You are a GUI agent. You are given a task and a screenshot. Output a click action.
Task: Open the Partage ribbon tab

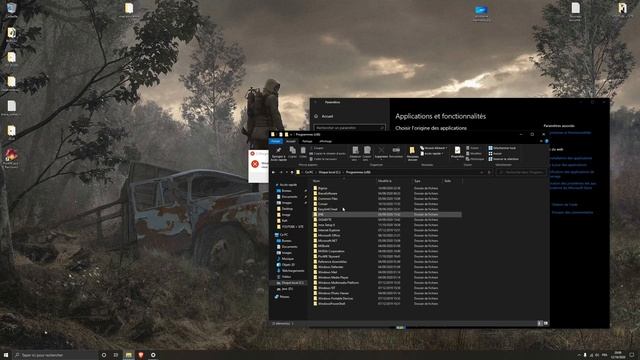[307, 141]
